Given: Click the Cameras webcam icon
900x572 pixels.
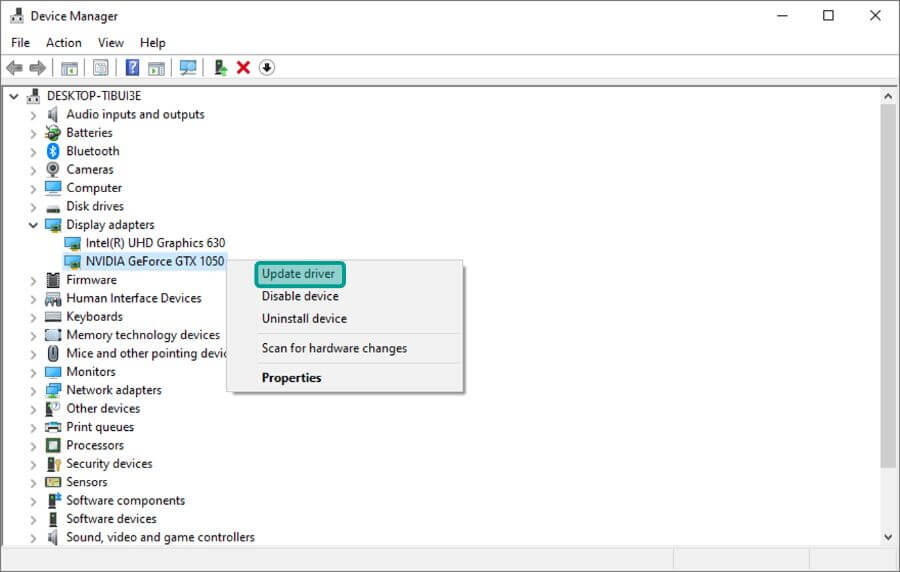Looking at the screenshot, I should click(x=53, y=169).
